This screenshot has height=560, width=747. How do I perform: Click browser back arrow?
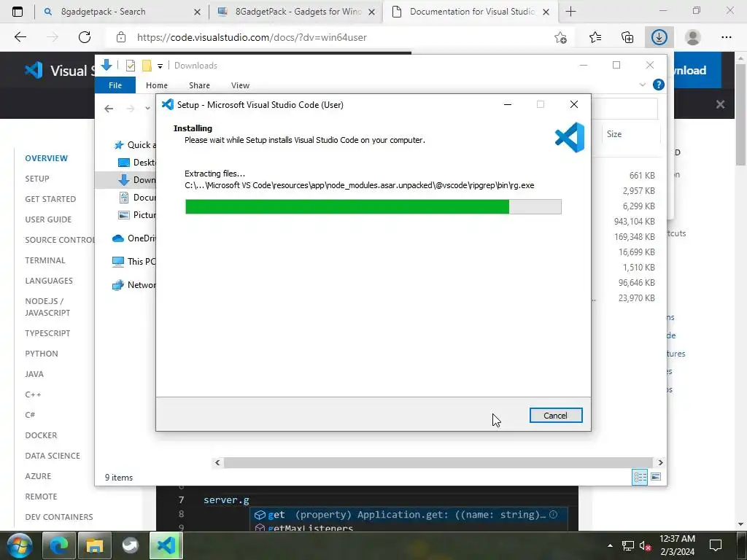20,37
